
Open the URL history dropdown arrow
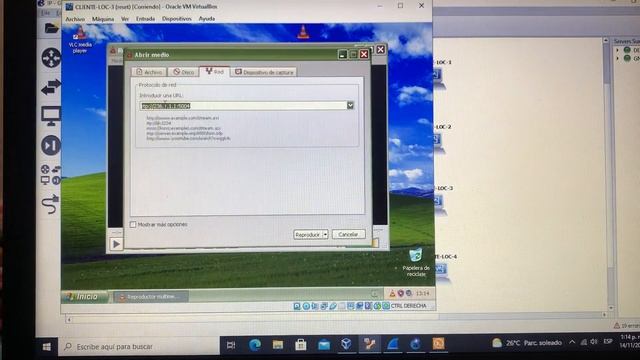pos(350,105)
